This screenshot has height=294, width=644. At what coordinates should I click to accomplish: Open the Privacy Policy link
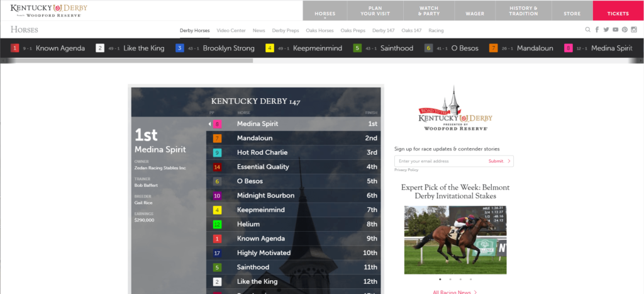406,170
